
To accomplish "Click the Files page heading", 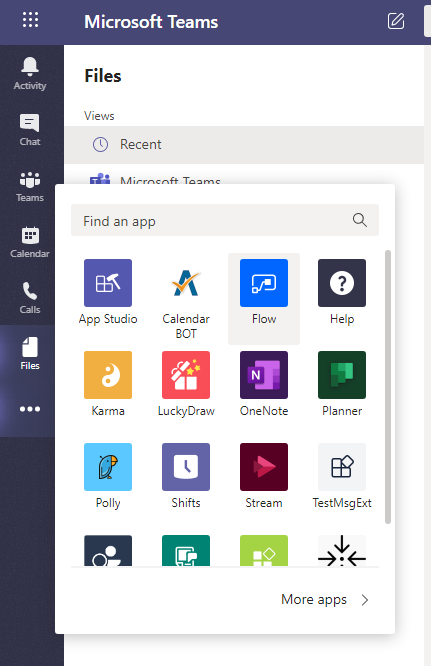I will coord(103,76).
